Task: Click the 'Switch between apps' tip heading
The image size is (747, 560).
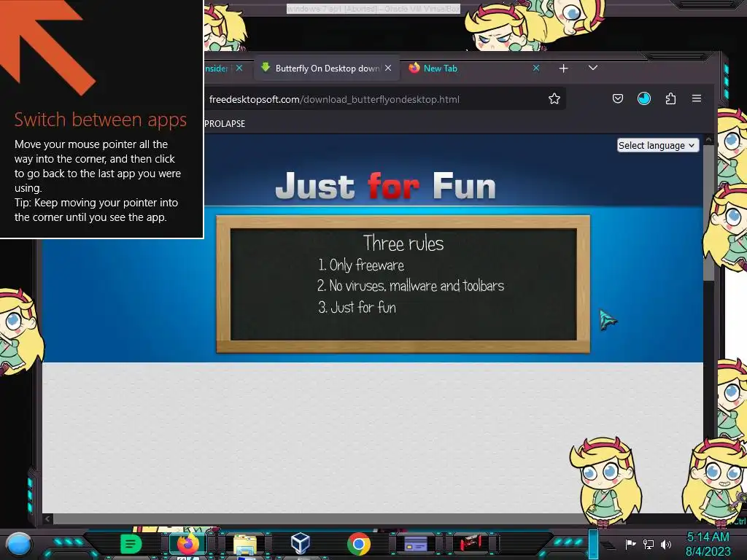Action: pyautogui.click(x=101, y=120)
